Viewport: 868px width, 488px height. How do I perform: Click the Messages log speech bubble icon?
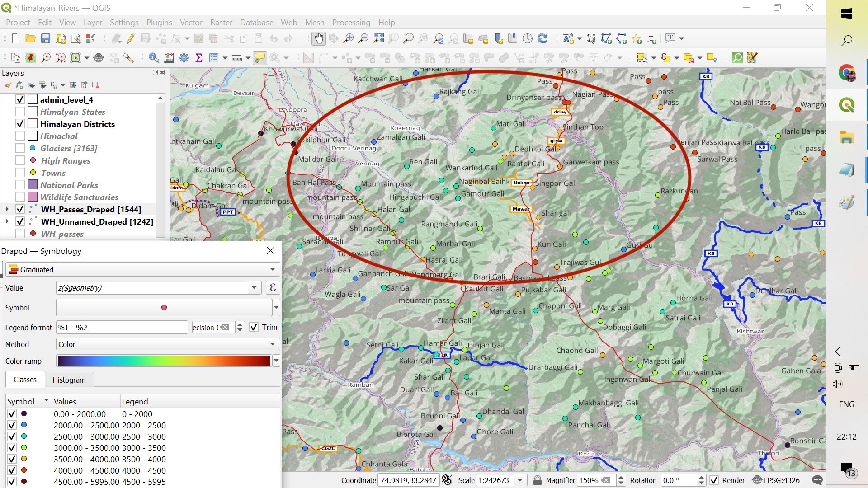pyautogui.click(x=817, y=480)
